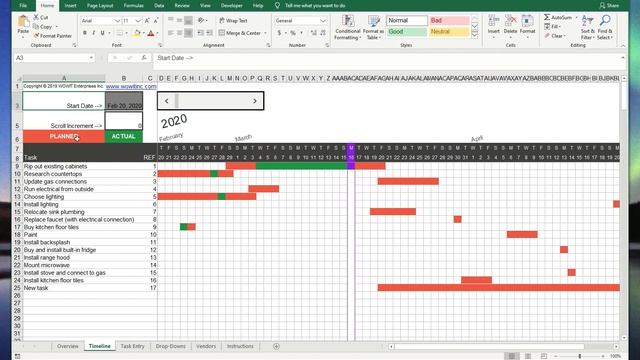Switch to the Formulas tab
Screen dimensions: 640x360
pos(133,6)
